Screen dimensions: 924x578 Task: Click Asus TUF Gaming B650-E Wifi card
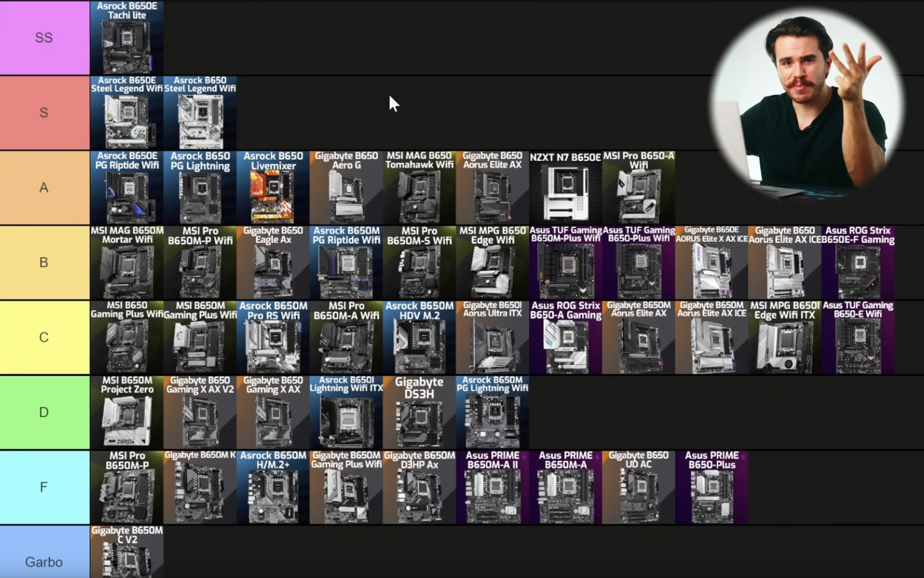point(858,337)
